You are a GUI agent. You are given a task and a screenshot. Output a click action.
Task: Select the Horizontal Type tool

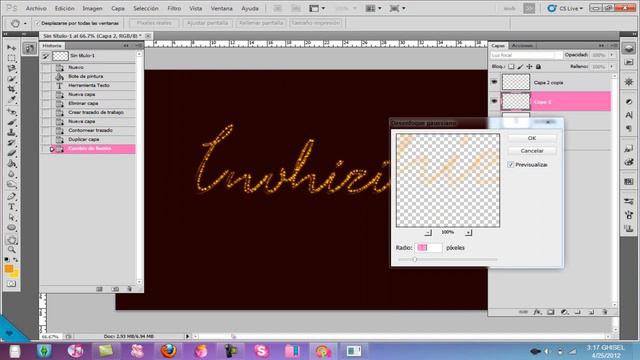(11, 207)
